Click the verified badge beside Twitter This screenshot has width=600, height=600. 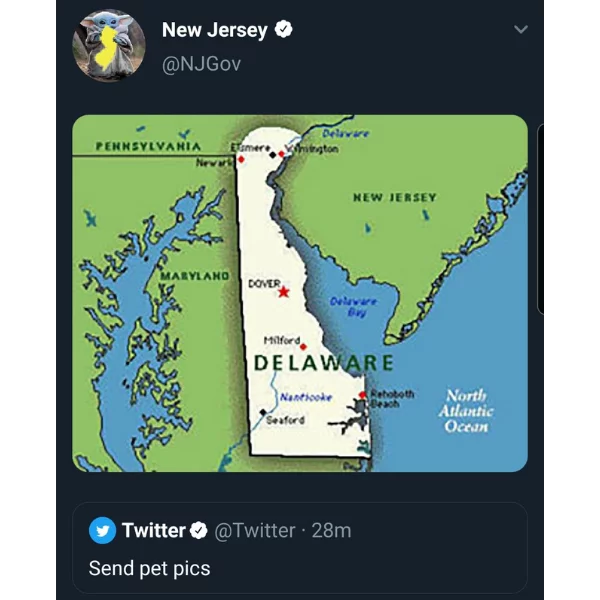[199, 530]
